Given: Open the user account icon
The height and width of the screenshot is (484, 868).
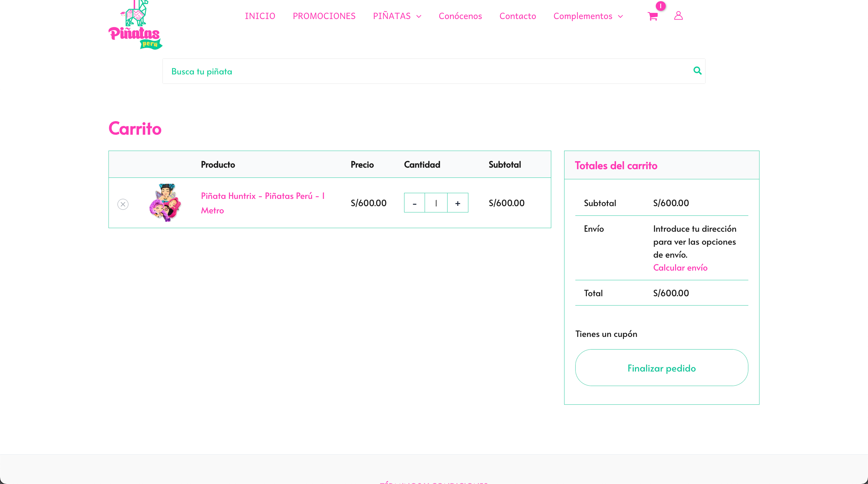Looking at the screenshot, I should [x=678, y=16].
